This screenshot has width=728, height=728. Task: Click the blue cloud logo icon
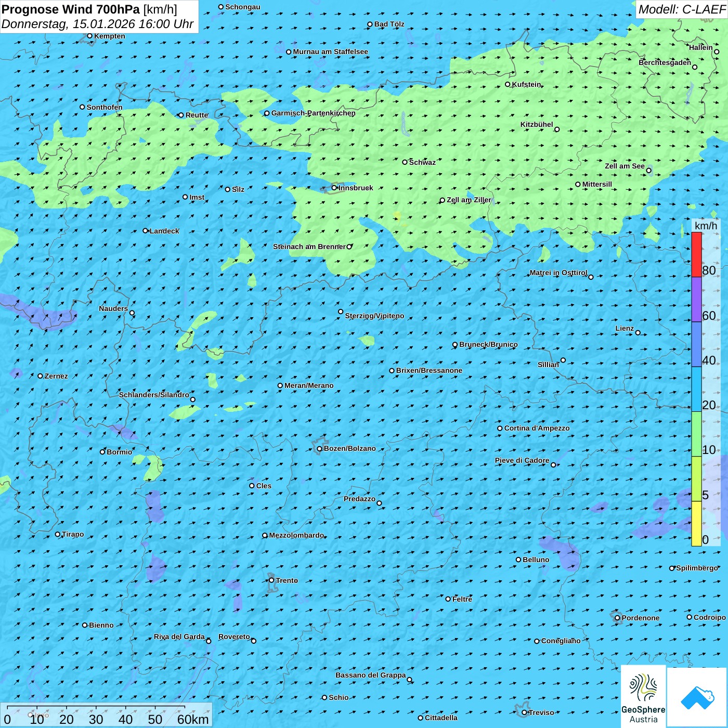pyautogui.click(x=697, y=697)
